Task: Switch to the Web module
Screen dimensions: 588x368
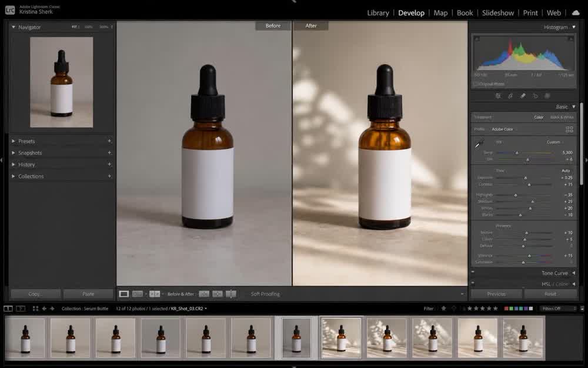Action: (554, 13)
